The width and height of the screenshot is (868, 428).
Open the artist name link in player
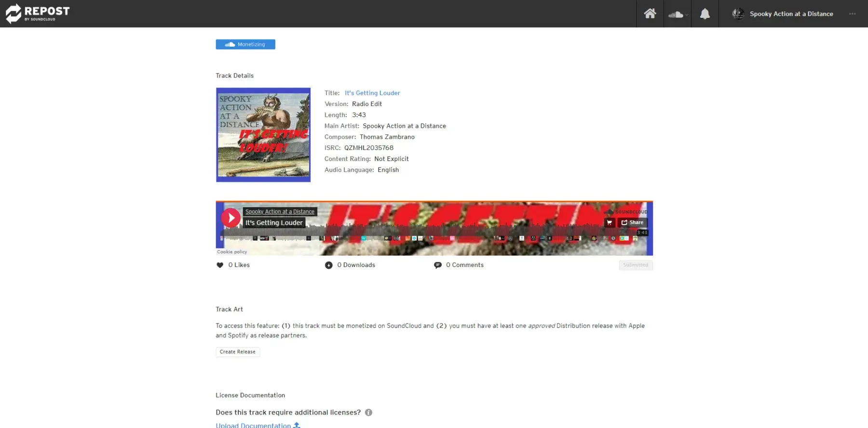click(280, 212)
